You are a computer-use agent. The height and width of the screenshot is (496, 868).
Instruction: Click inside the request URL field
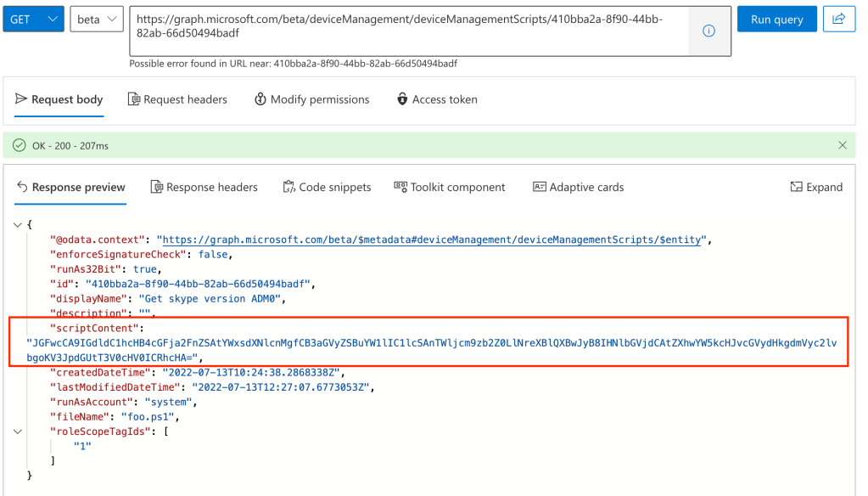[407, 26]
